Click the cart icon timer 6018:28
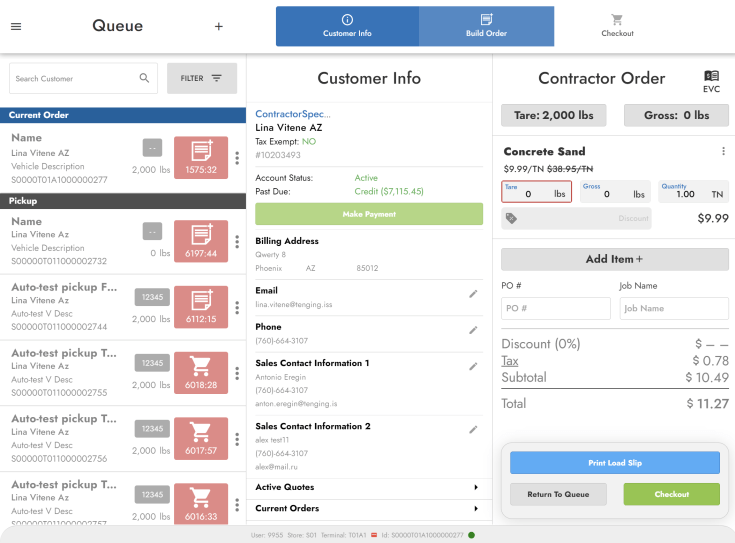 pyautogui.click(x=201, y=373)
